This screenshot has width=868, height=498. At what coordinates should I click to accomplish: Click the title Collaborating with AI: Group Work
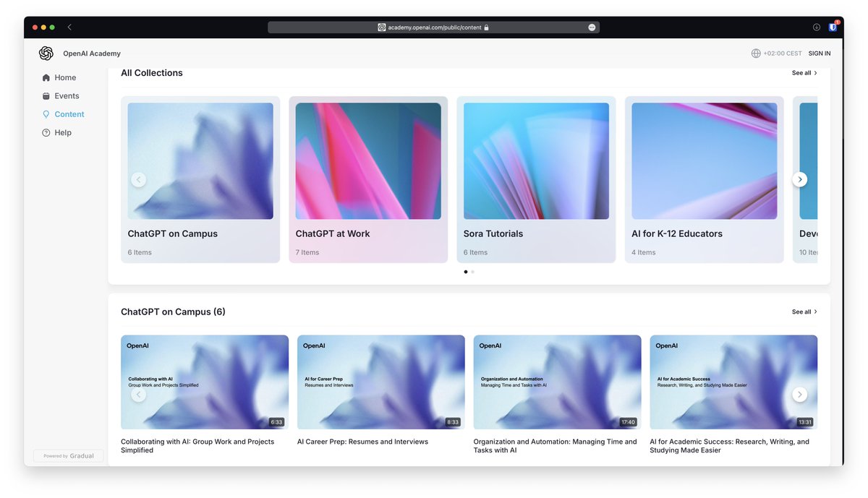197,446
